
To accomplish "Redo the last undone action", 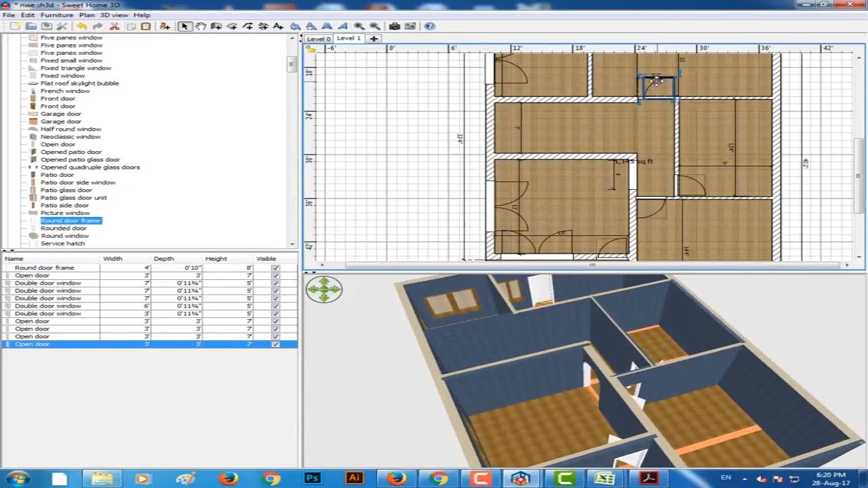I will [98, 26].
